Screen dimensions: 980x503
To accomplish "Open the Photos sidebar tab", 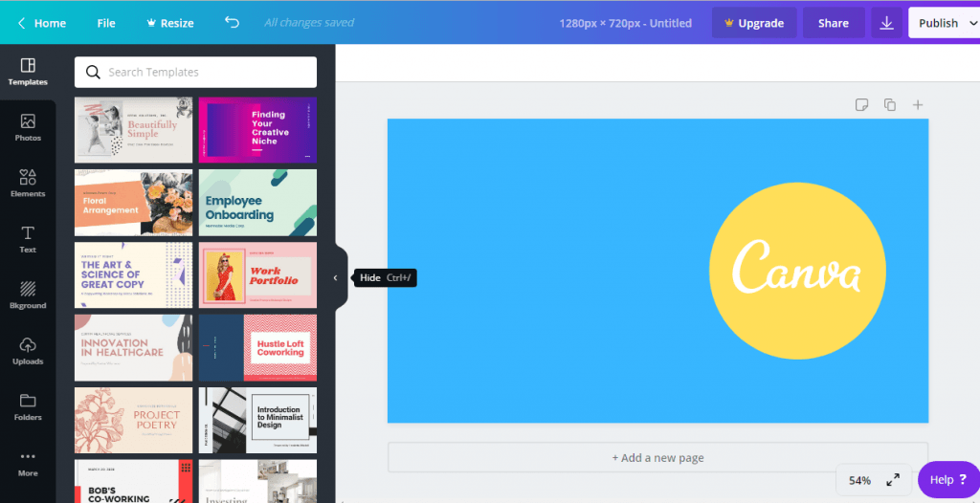I will 28,127.
